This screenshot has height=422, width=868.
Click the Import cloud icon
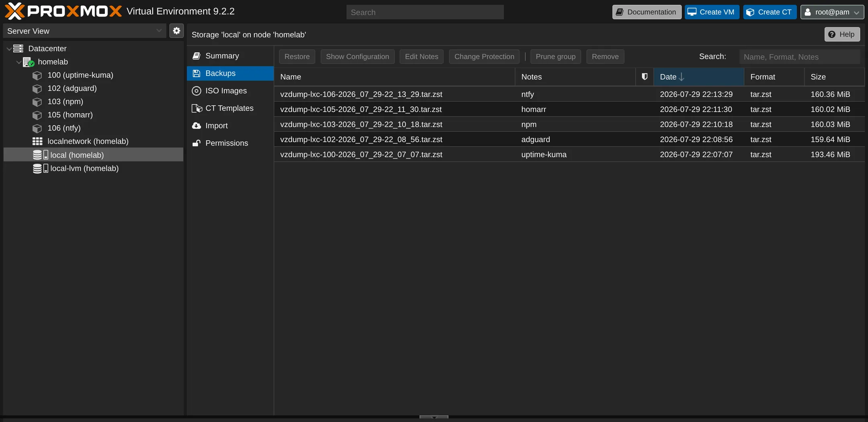click(x=197, y=126)
